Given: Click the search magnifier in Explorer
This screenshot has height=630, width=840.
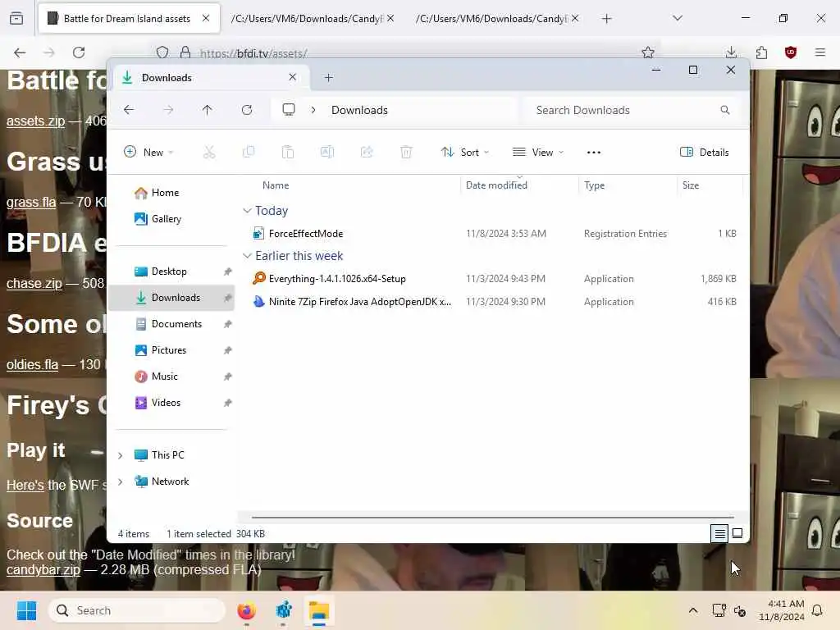Looking at the screenshot, I should [x=725, y=110].
